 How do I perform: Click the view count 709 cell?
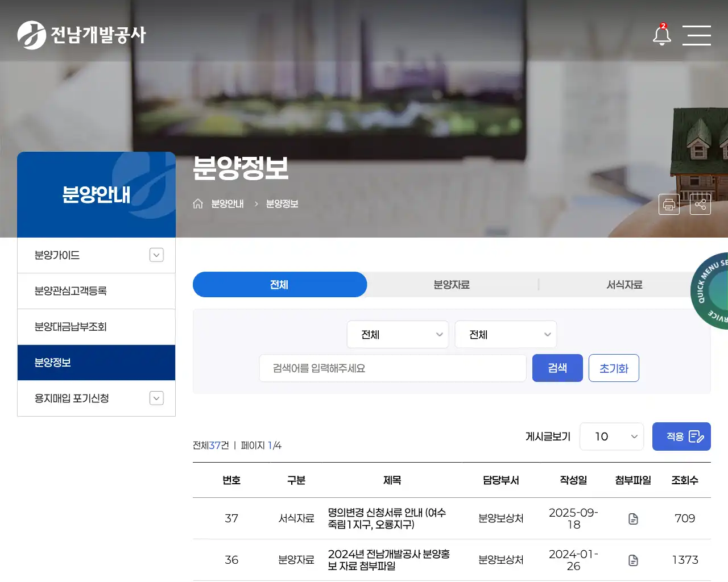[685, 518]
